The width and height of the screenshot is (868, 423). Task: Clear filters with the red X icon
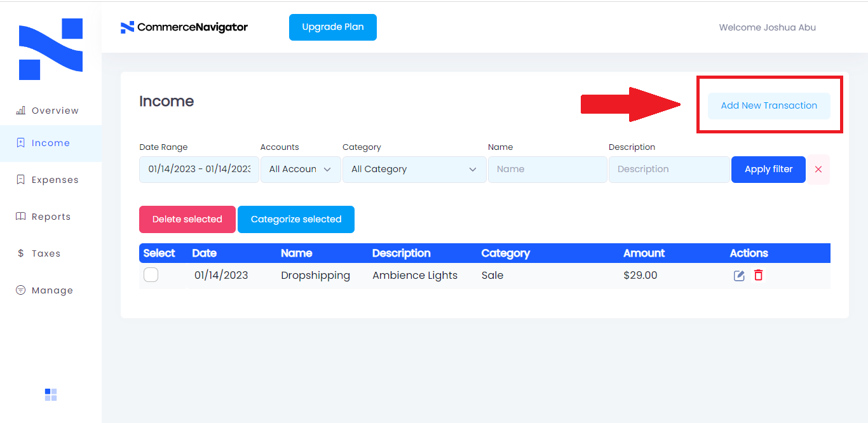coord(818,170)
